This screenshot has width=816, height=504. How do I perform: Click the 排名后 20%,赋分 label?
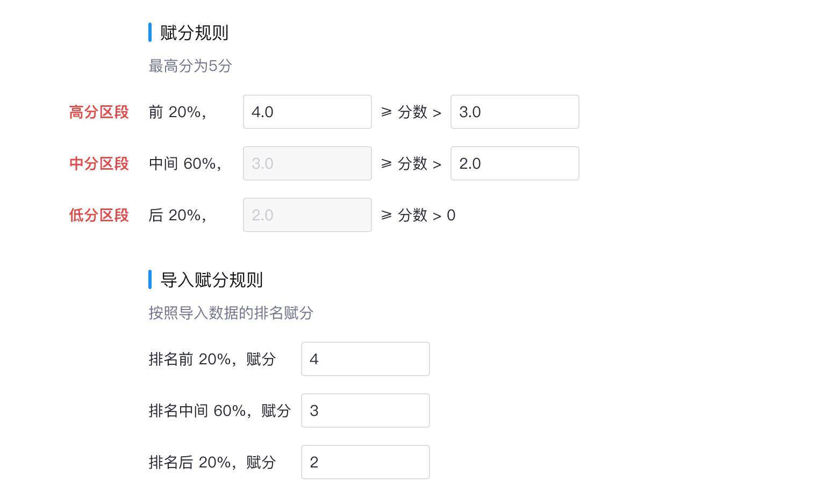point(212,462)
